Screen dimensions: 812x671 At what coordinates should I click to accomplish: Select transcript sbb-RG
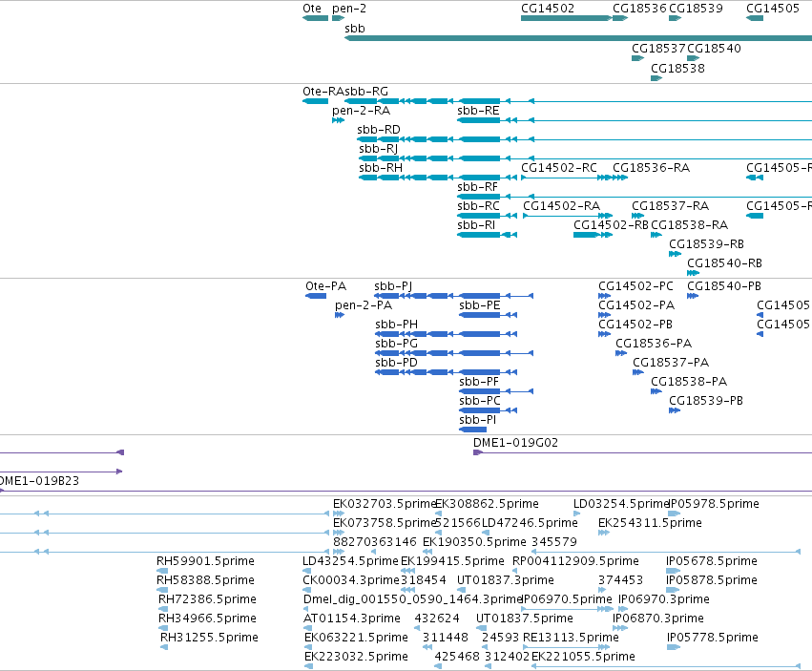click(578, 101)
